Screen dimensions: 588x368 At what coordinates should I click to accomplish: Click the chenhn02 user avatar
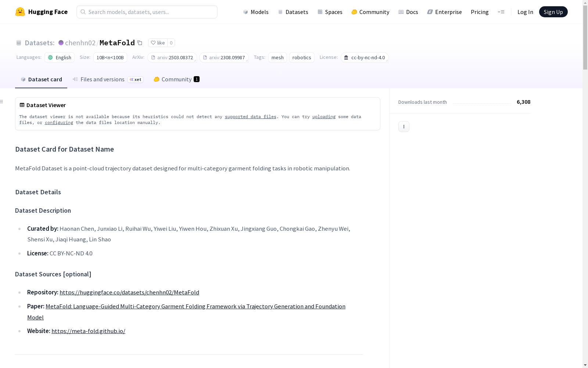click(61, 43)
